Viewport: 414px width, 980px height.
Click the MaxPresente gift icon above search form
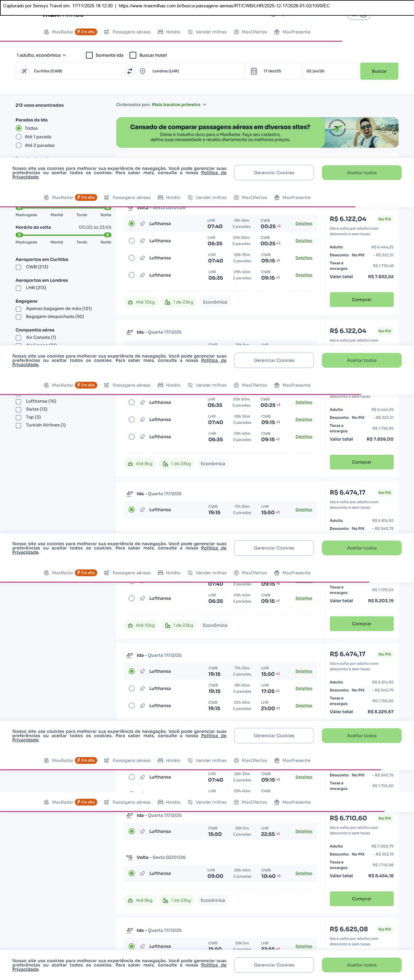point(277,32)
